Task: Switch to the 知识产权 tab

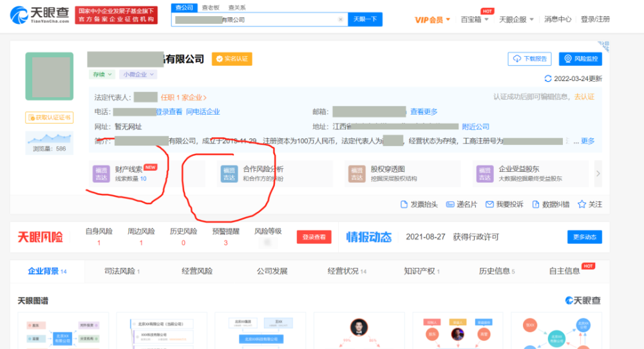Action: coord(422,271)
